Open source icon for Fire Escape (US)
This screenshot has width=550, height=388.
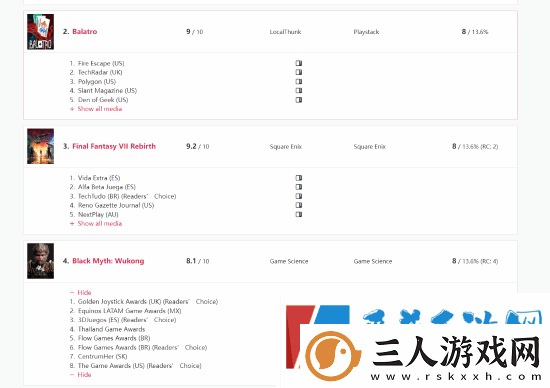point(299,63)
